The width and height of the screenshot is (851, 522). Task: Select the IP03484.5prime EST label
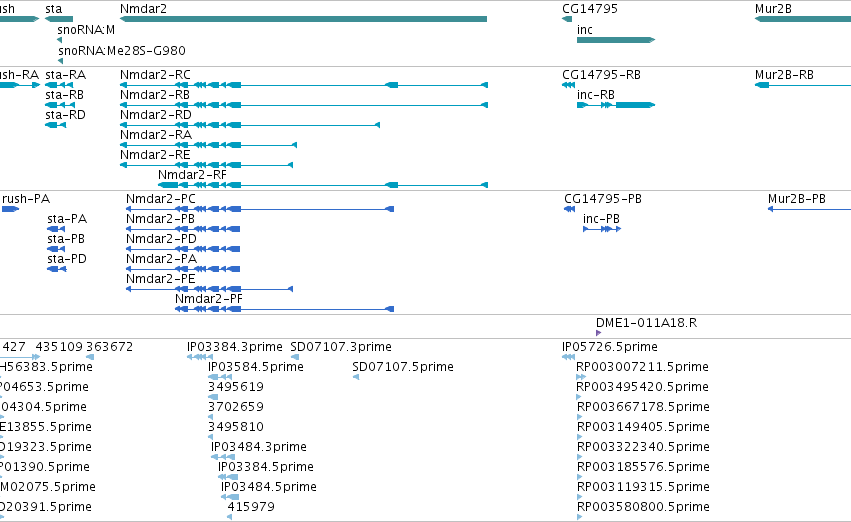click(x=269, y=487)
